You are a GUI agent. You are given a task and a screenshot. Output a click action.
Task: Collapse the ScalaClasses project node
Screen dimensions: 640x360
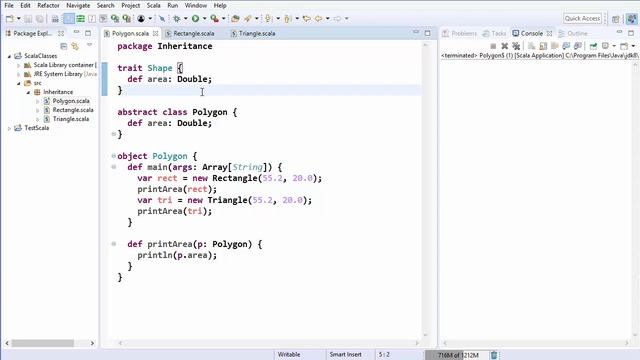click(x=9, y=56)
